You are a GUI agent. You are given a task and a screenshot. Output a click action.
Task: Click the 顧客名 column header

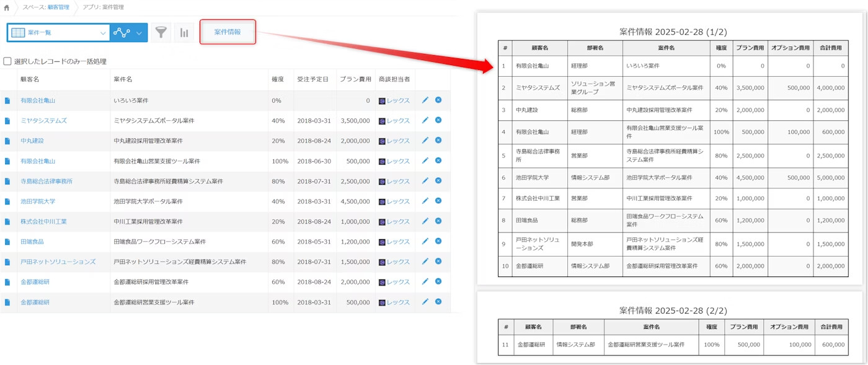[30, 79]
